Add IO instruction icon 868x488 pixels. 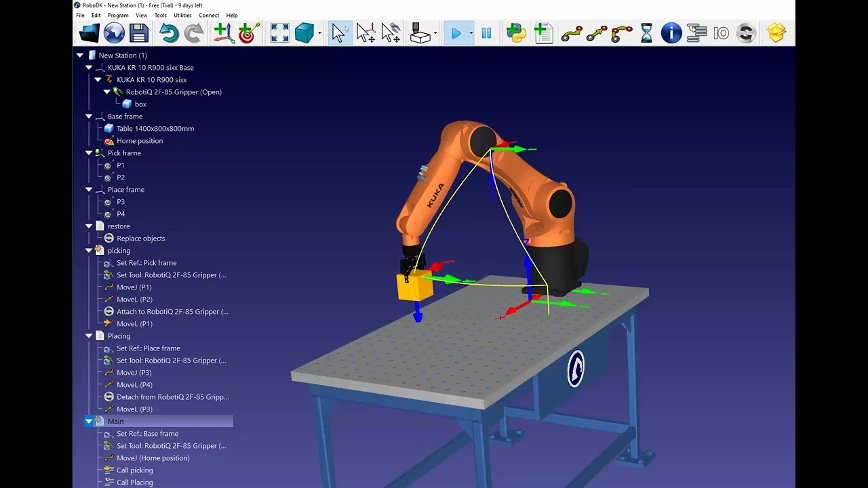pos(721,33)
